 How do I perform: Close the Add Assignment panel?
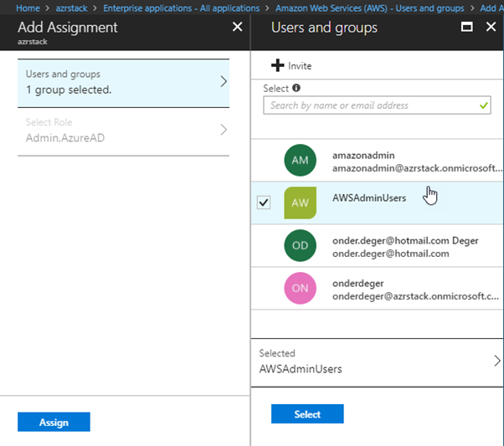237,27
